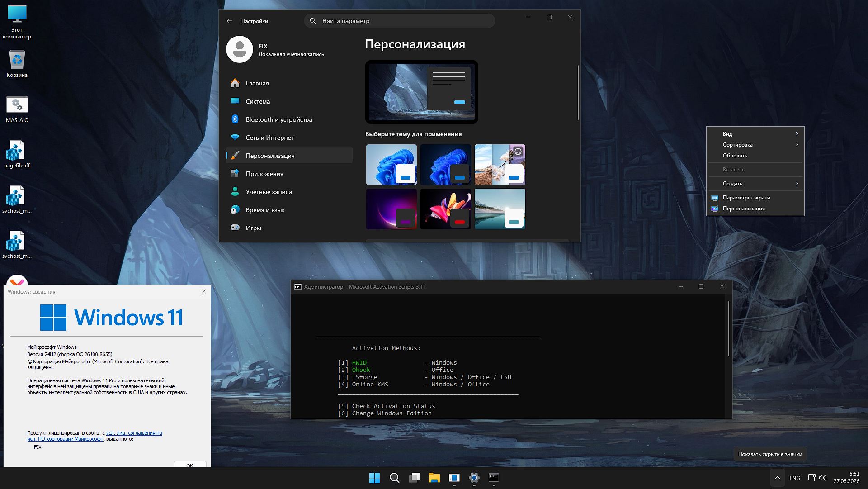
Task: Open the license agreement link in winver
Action: [x=94, y=436]
